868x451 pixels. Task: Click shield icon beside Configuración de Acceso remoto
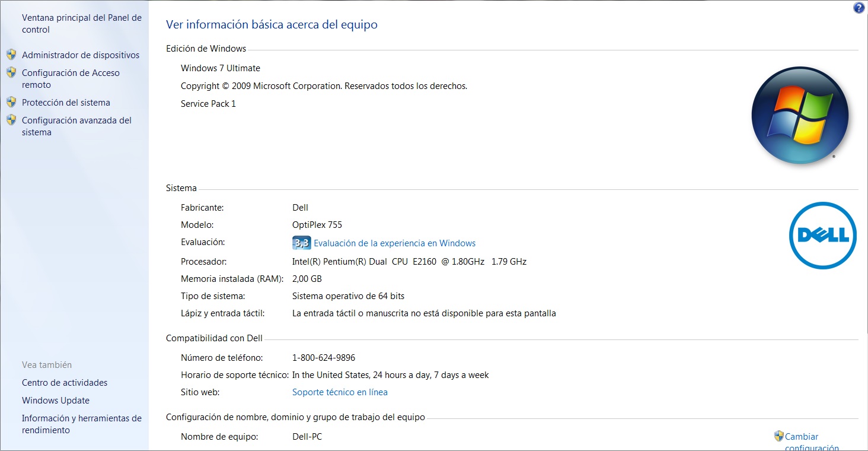11,72
